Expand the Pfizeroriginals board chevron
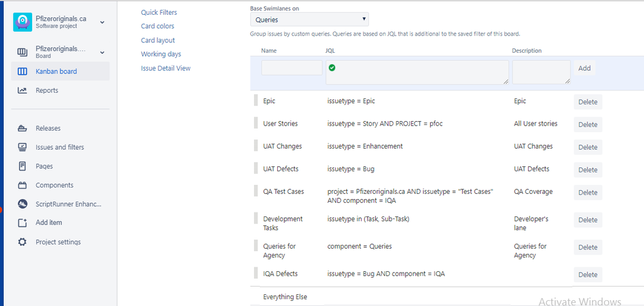 (102, 52)
